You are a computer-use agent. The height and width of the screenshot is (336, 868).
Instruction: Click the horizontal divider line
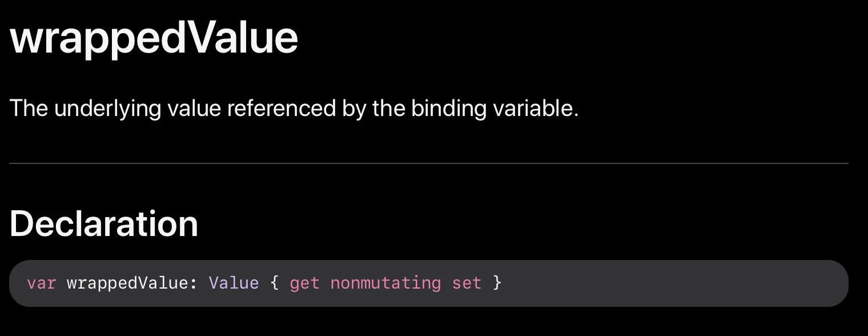pos(428,163)
